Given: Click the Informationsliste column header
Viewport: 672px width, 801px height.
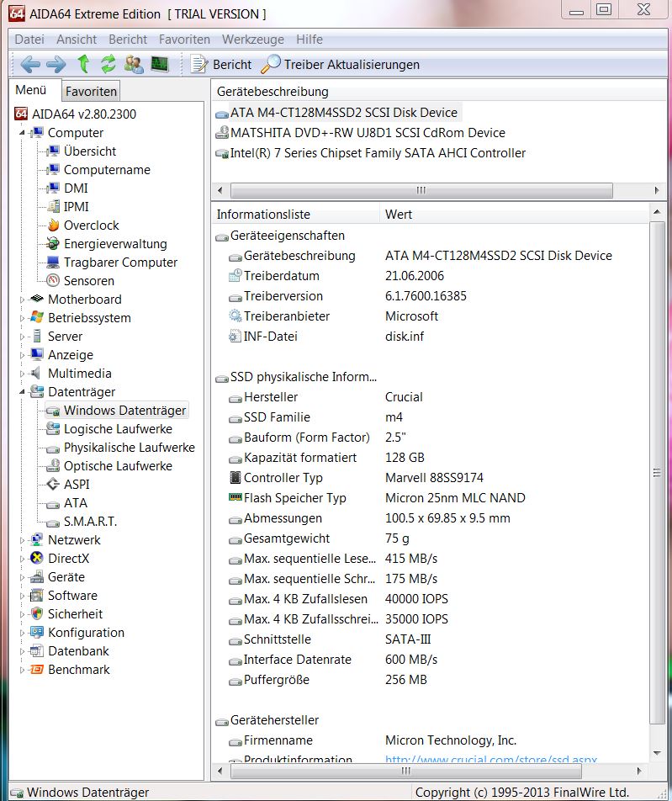Looking at the screenshot, I should (296, 214).
